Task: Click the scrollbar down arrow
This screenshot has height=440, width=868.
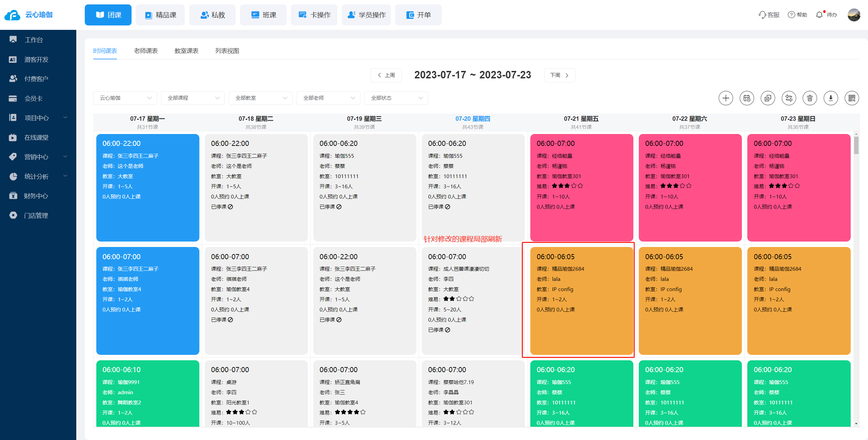Action: tap(856, 424)
